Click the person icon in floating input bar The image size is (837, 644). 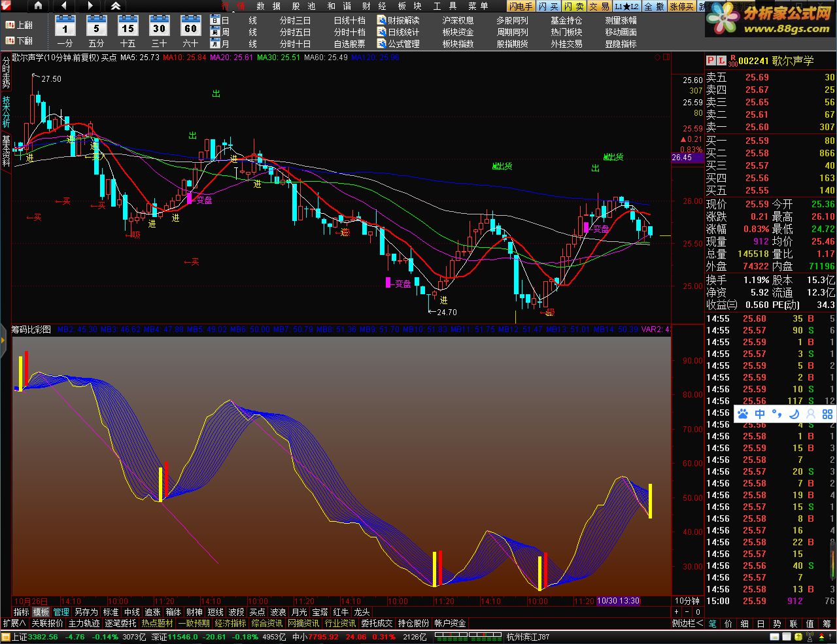(811, 414)
